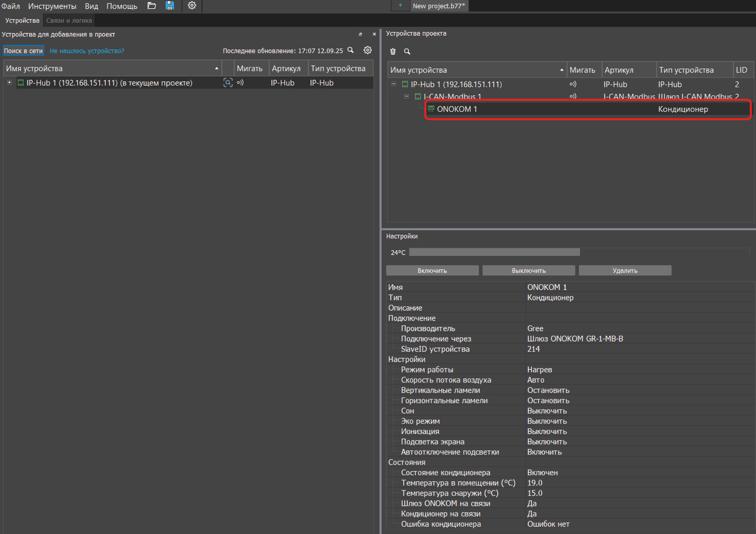Click the save project floppy disk icon
This screenshot has height=534, width=756.
click(x=170, y=6)
